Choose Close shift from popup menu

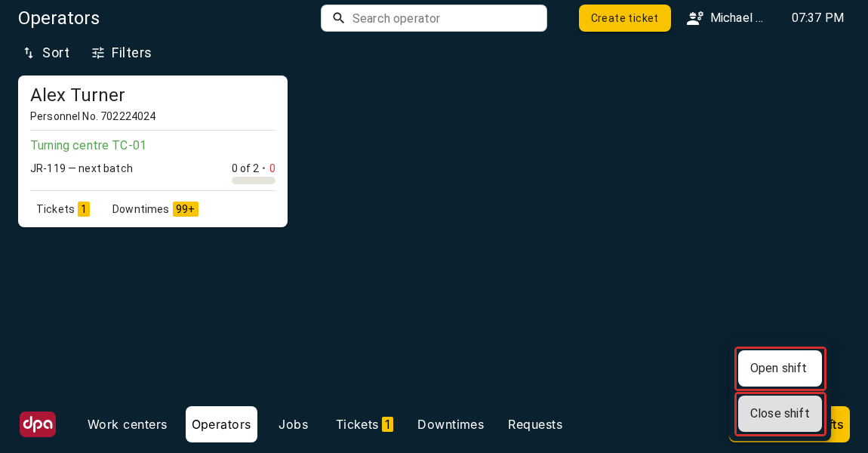pyautogui.click(x=780, y=414)
